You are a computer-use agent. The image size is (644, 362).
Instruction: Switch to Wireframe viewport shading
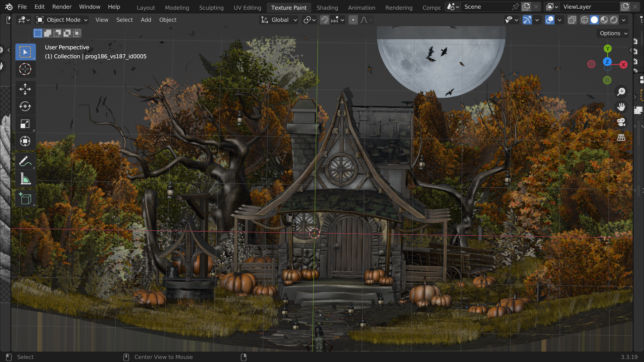click(584, 20)
